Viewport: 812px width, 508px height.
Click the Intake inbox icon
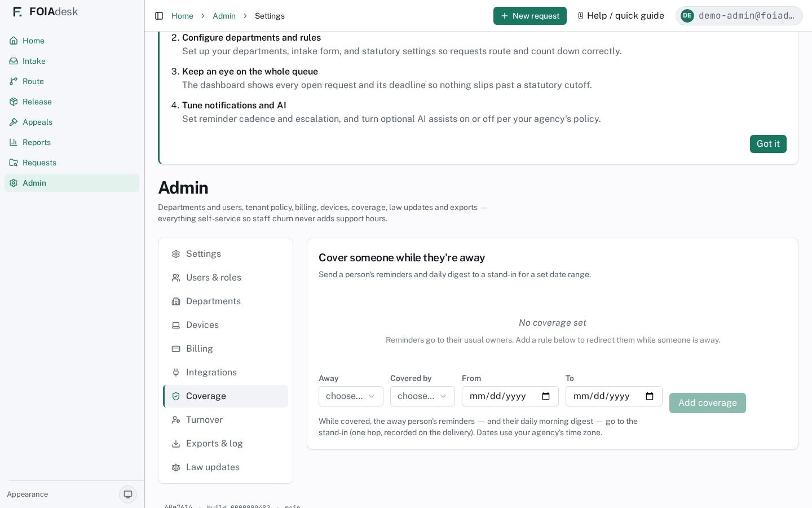coord(14,61)
